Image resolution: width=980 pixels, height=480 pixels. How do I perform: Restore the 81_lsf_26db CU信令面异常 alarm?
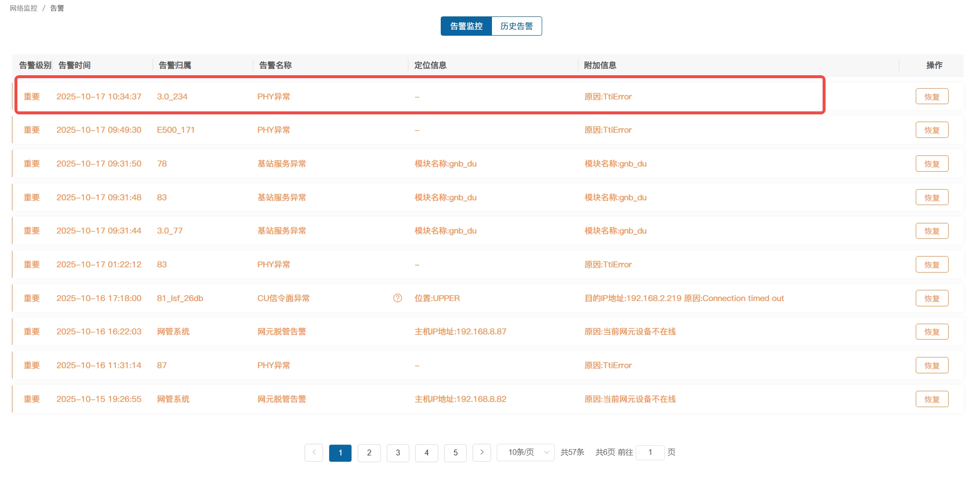click(931, 298)
